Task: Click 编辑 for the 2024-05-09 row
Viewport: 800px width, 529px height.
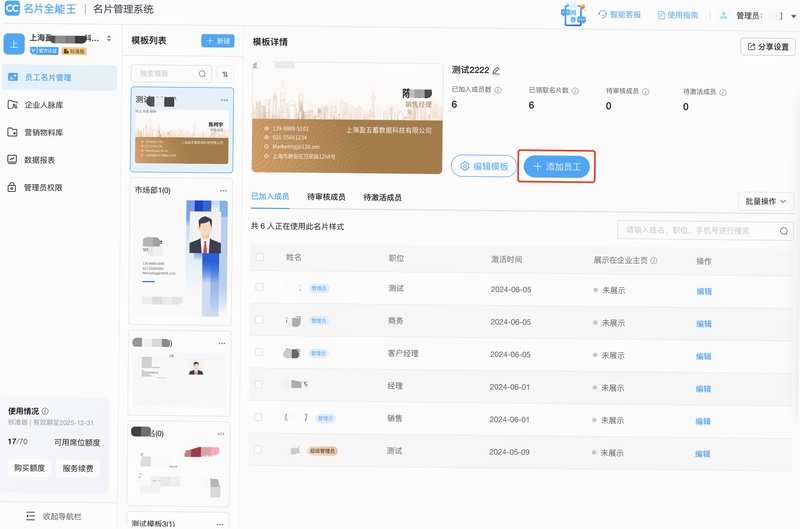Action: tap(703, 454)
